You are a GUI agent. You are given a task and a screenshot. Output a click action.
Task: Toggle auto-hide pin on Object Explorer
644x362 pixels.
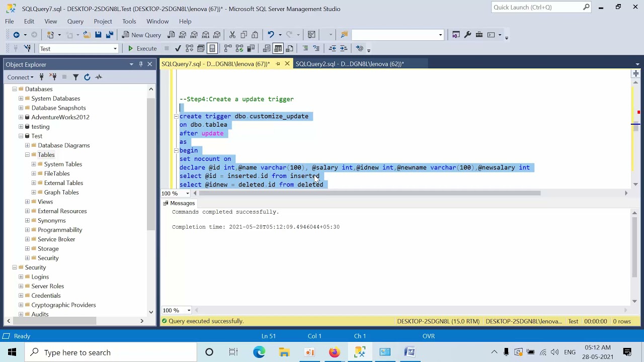[141, 64]
